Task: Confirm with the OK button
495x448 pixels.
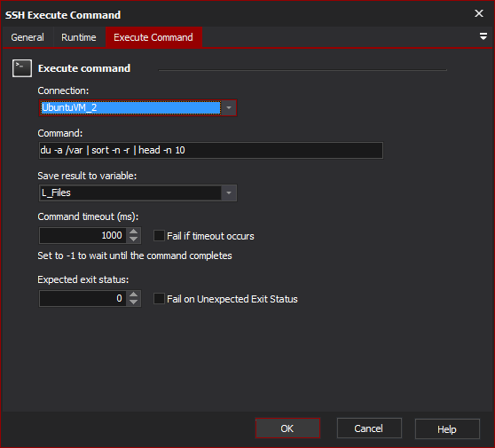Action: [x=287, y=428]
